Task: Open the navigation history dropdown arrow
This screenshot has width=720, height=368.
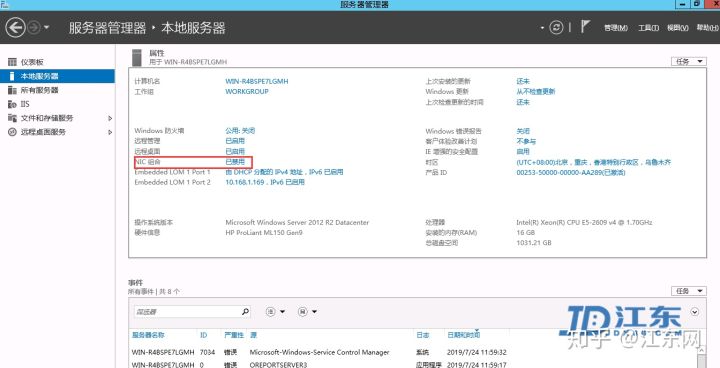Action: click(46, 28)
